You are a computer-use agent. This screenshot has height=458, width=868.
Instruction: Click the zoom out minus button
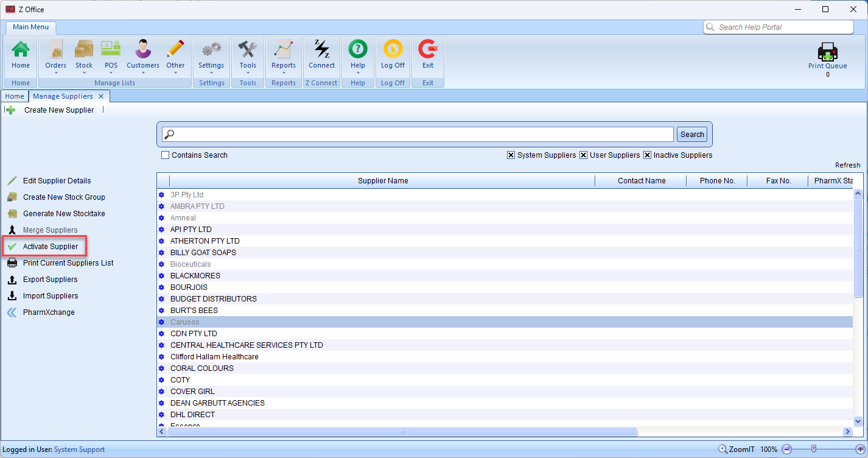coord(786,449)
